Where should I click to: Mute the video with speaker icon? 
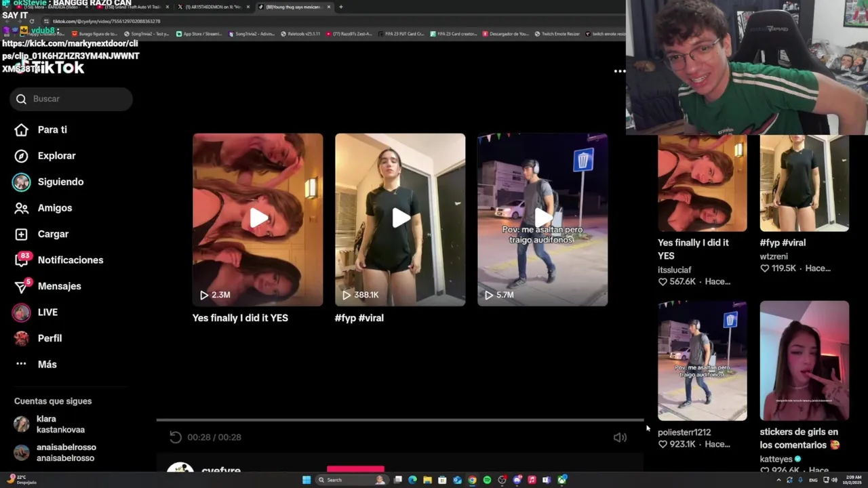(620, 437)
